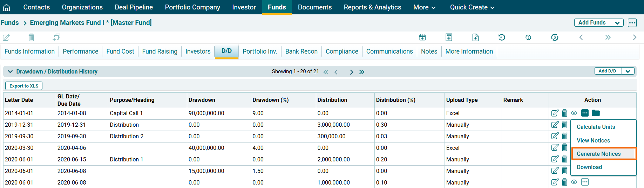Click the Funds breadcrumb link
The image size is (644, 188).
tap(10, 23)
